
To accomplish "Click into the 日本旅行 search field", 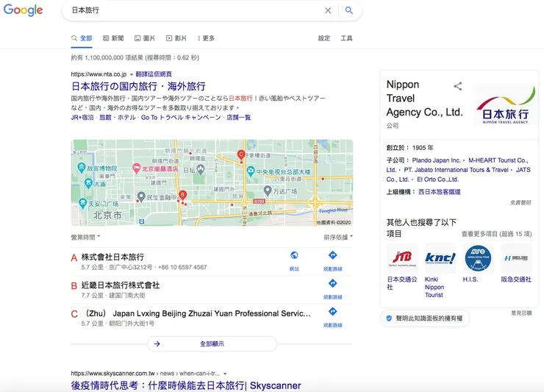I will 194,10.
